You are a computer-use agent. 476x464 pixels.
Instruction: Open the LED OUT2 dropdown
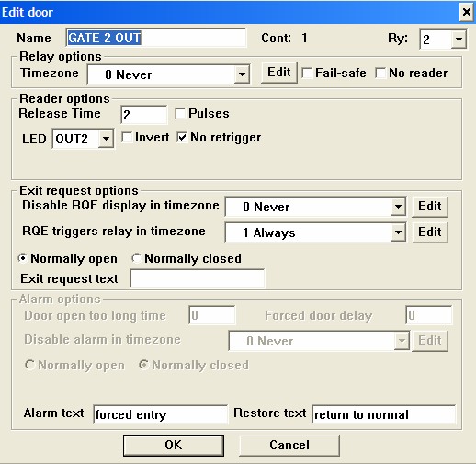pyautogui.click(x=106, y=139)
